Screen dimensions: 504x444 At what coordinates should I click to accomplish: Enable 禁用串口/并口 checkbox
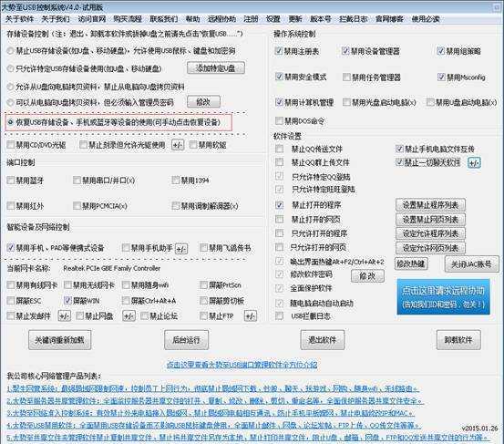(77, 180)
